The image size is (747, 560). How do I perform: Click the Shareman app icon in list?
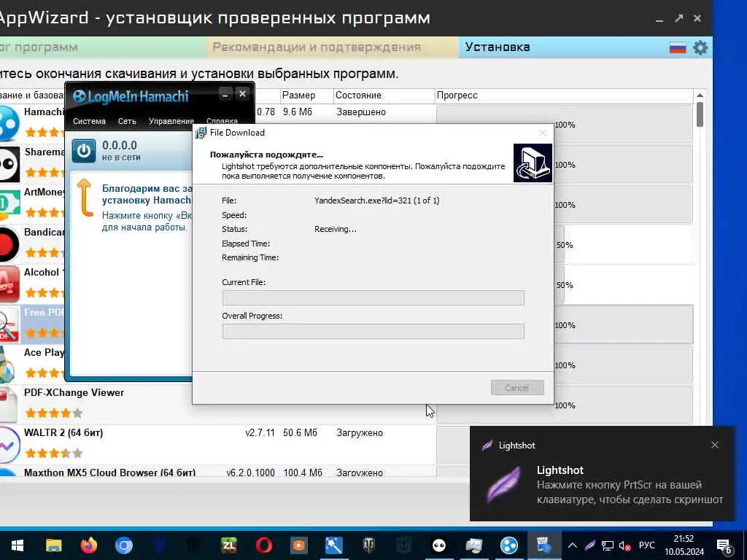[9, 164]
